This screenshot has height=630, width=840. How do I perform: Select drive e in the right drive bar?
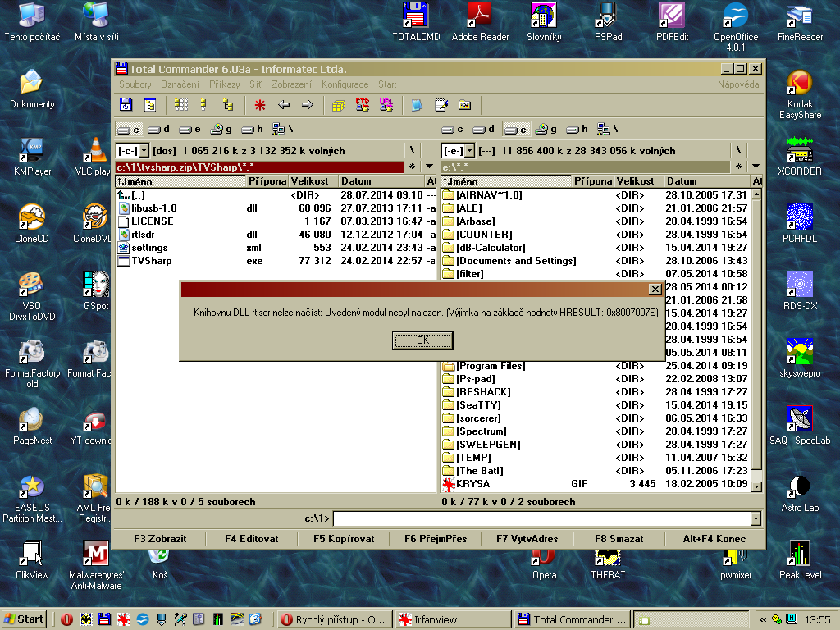[515, 129]
